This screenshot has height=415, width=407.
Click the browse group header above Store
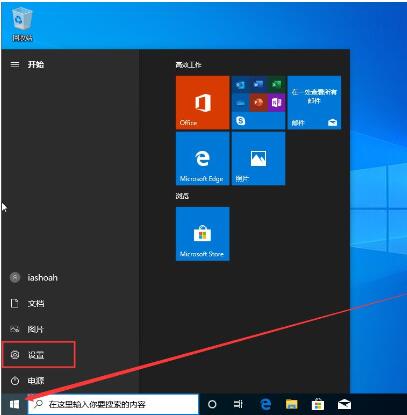[182, 196]
